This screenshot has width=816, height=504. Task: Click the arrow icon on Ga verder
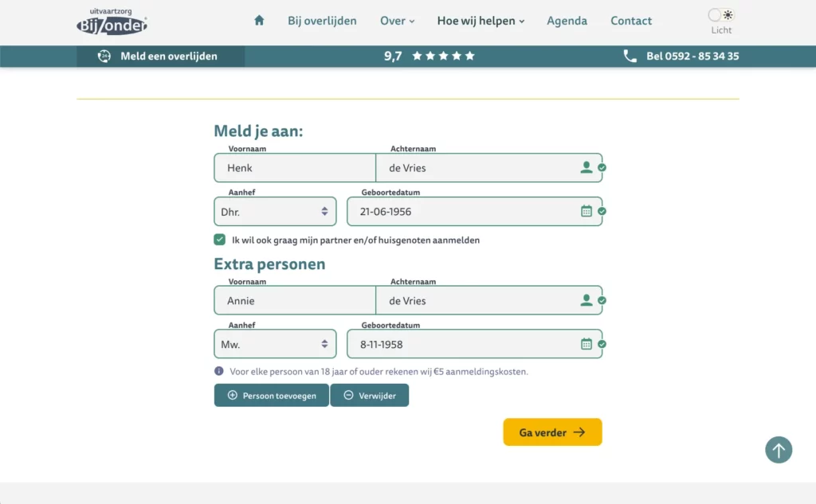[x=579, y=432]
